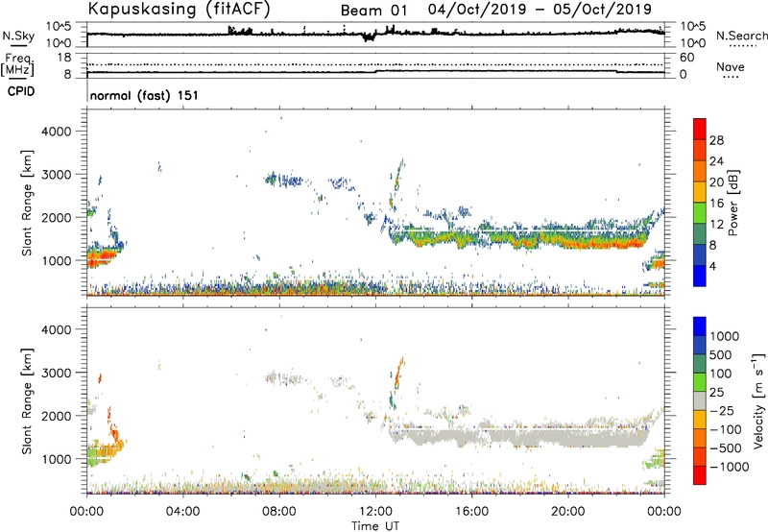Click the red-orange echo at 00:30 in power panel

pos(101,258)
